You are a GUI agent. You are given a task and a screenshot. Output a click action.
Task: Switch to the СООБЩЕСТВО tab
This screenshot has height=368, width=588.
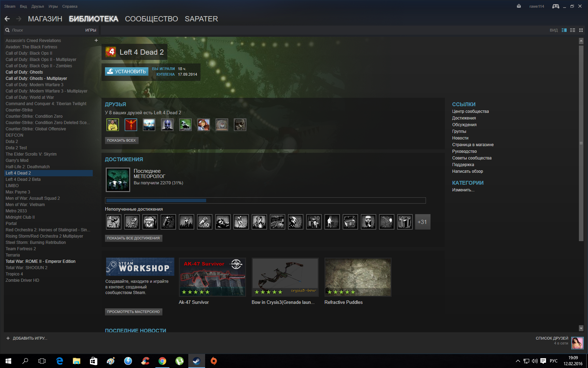click(x=152, y=19)
